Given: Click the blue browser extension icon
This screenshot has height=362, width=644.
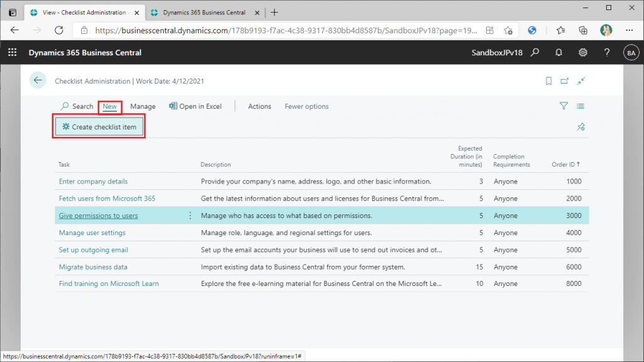Looking at the screenshot, I should [532, 30].
